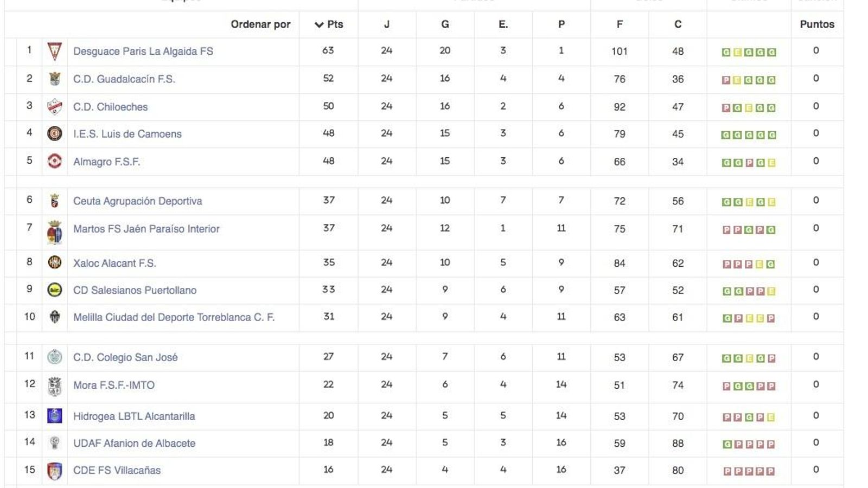The width and height of the screenshot is (868, 488).
Task: Click the Desguace Paris La Algaida crest icon
Action: [54, 52]
